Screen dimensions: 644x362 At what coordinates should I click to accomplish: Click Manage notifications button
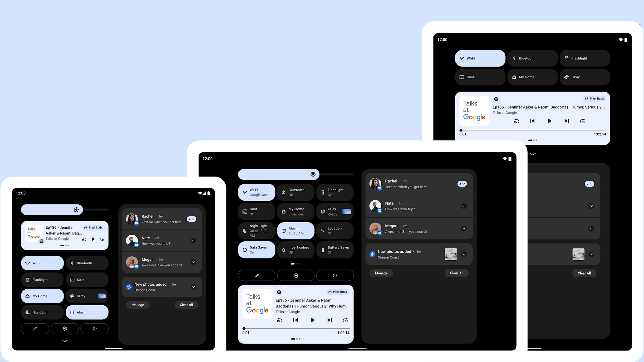click(138, 304)
